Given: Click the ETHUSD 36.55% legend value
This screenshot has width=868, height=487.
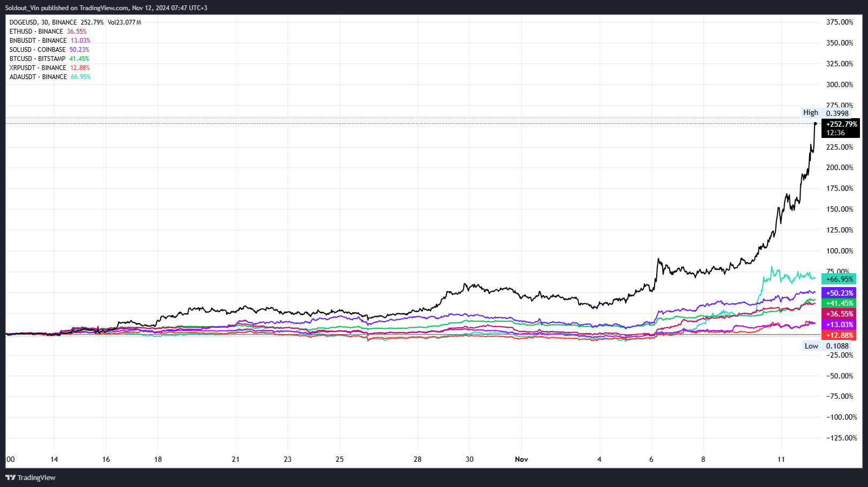Looking at the screenshot, I should coord(76,32).
